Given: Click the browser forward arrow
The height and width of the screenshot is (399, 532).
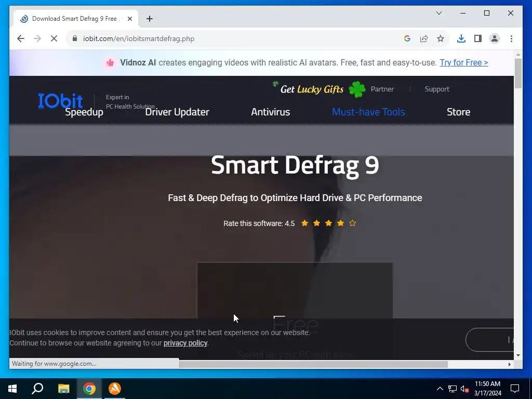Looking at the screenshot, I should pos(37,38).
